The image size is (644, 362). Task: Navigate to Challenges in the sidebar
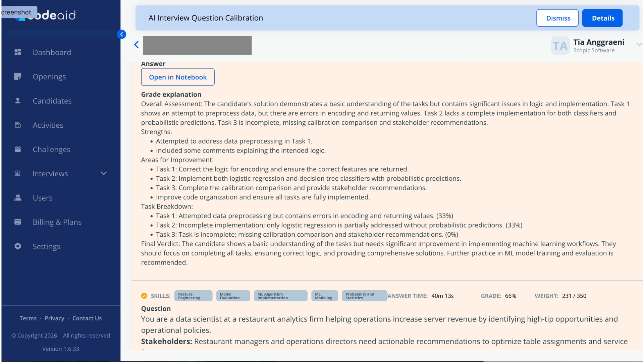click(51, 149)
